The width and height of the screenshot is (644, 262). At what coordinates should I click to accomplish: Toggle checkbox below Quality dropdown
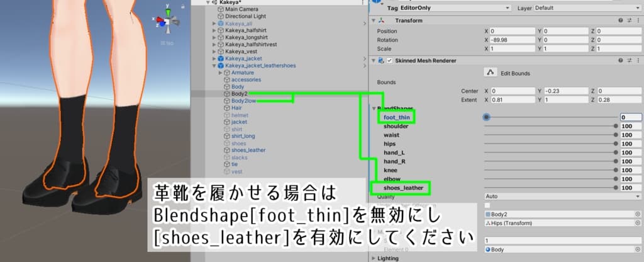pos(487,205)
